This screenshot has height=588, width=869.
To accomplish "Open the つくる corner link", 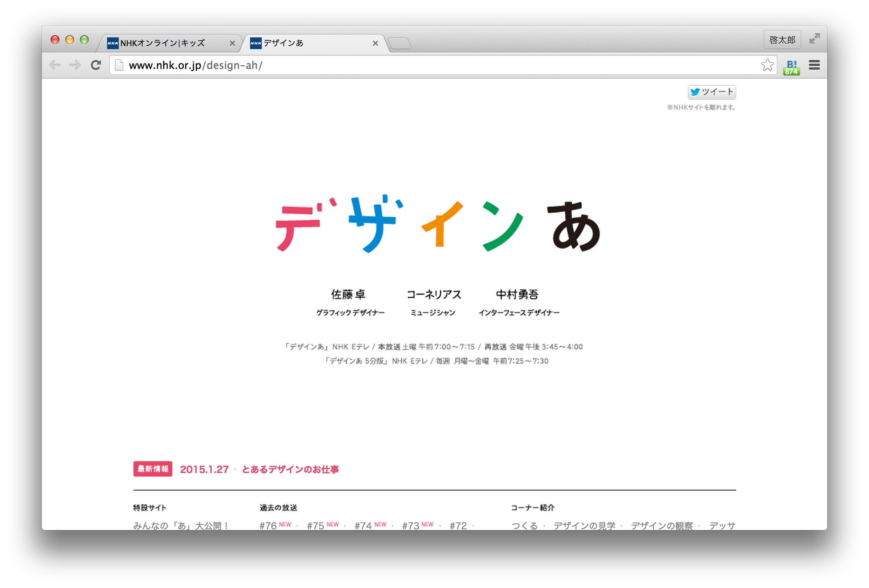I will [524, 526].
